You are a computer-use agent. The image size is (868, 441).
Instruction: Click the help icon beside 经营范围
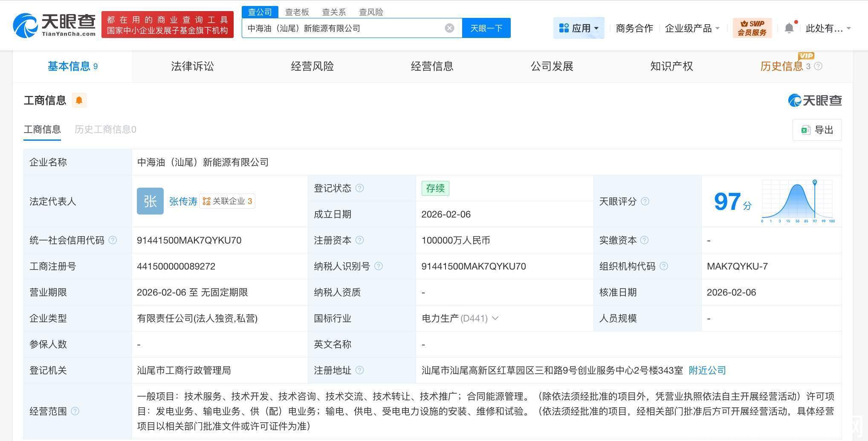(75, 411)
